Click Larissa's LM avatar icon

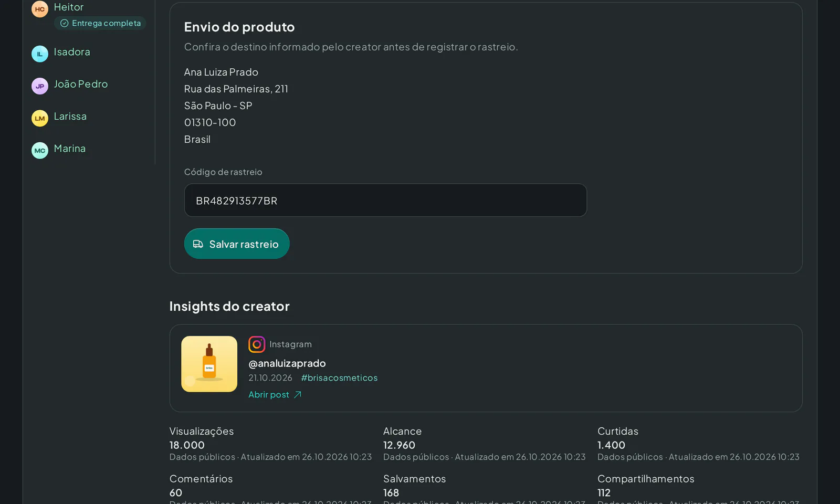pyautogui.click(x=40, y=118)
